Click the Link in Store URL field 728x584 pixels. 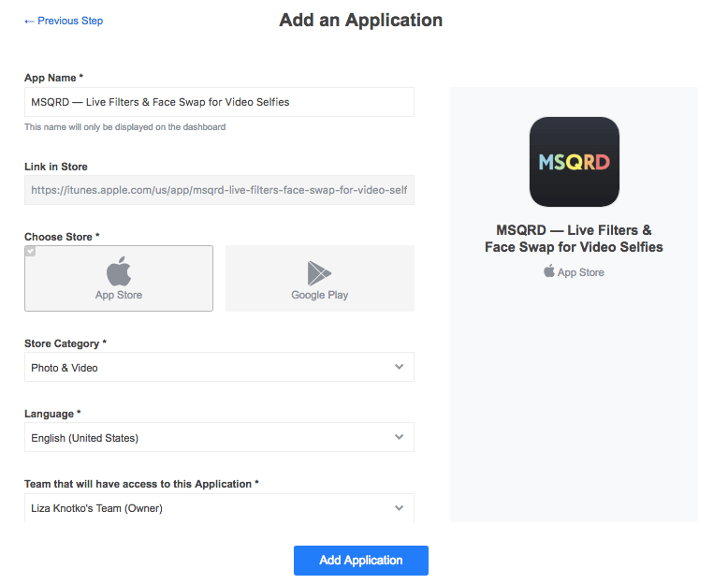219,190
